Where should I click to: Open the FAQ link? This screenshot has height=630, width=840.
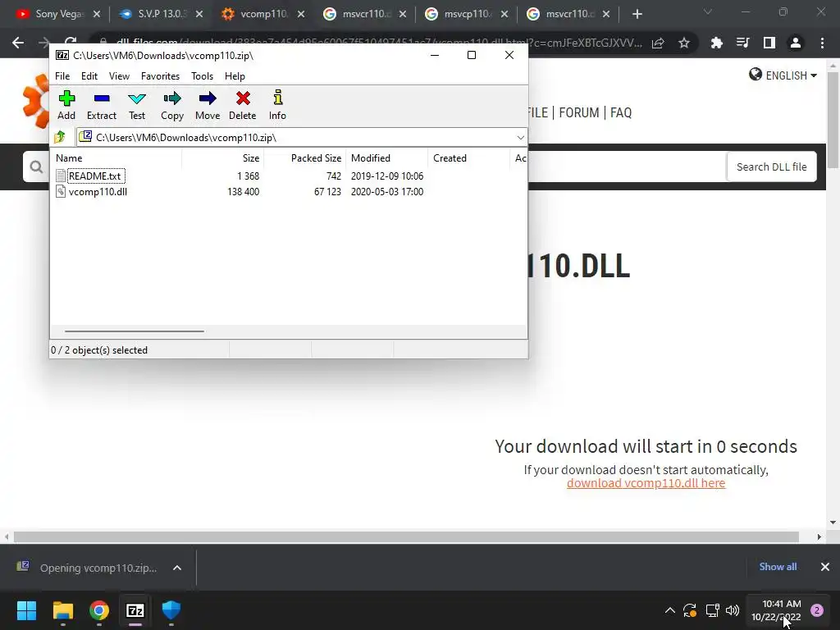point(621,112)
